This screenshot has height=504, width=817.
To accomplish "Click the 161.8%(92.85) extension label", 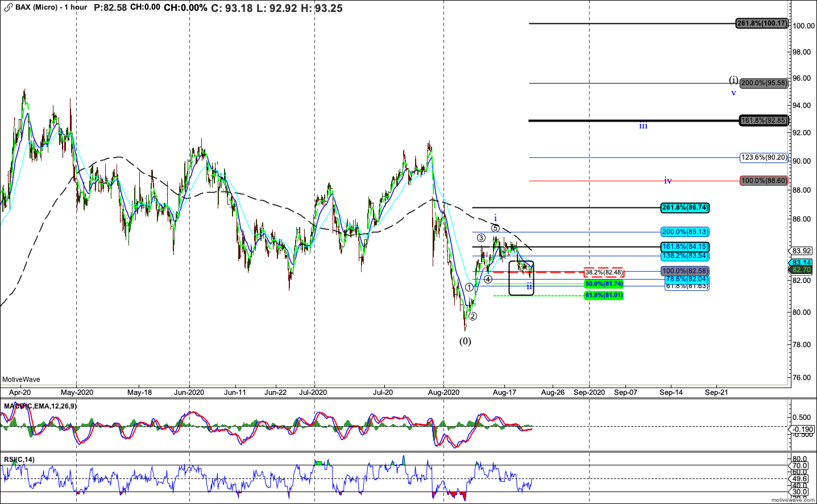I will point(764,120).
